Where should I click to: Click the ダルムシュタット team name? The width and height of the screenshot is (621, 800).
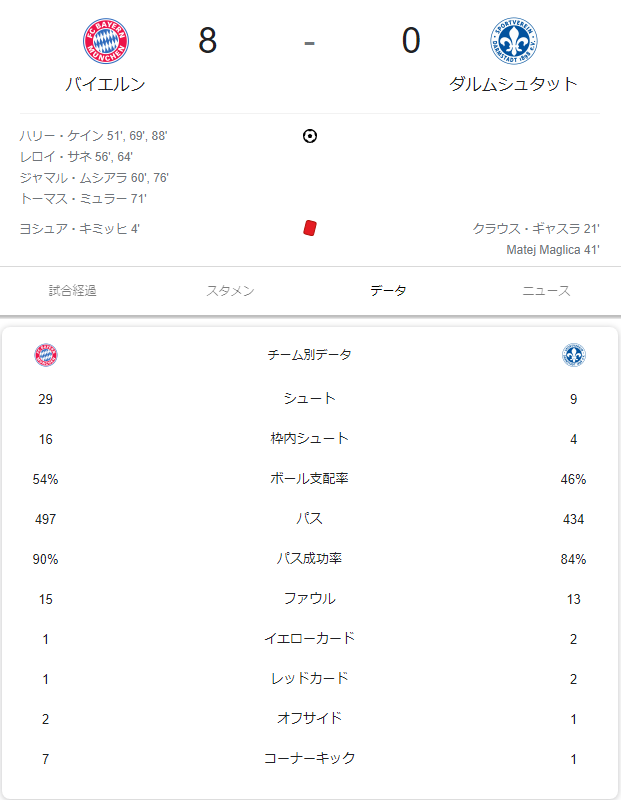[514, 85]
